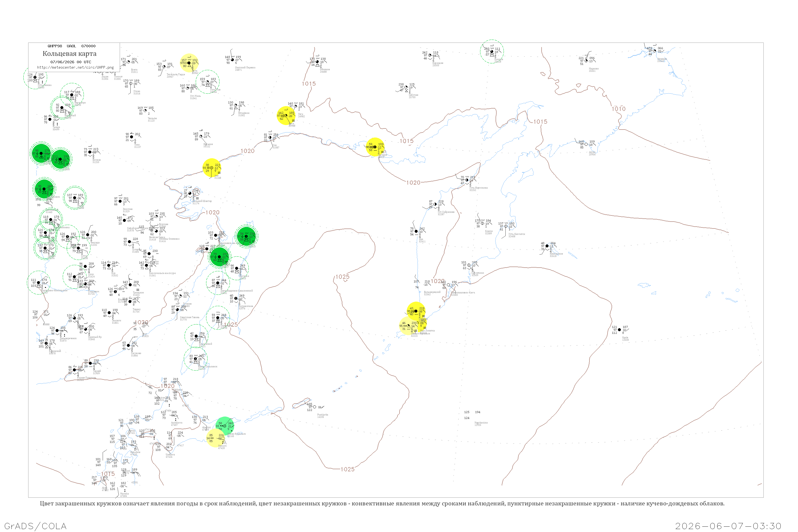Click the Nagykanizsa station label
The image size is (798, 532).
pyautogui.click(x=481, y=423)
